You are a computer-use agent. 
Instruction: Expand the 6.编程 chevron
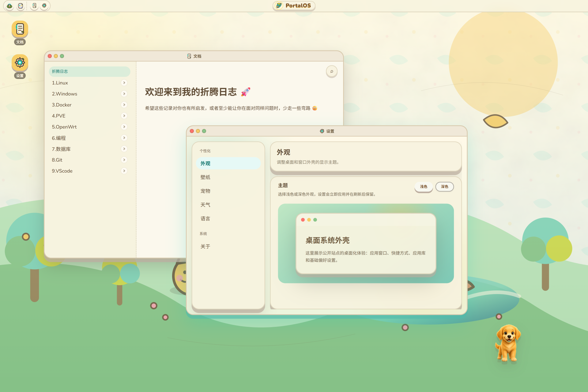click(124, 138)
